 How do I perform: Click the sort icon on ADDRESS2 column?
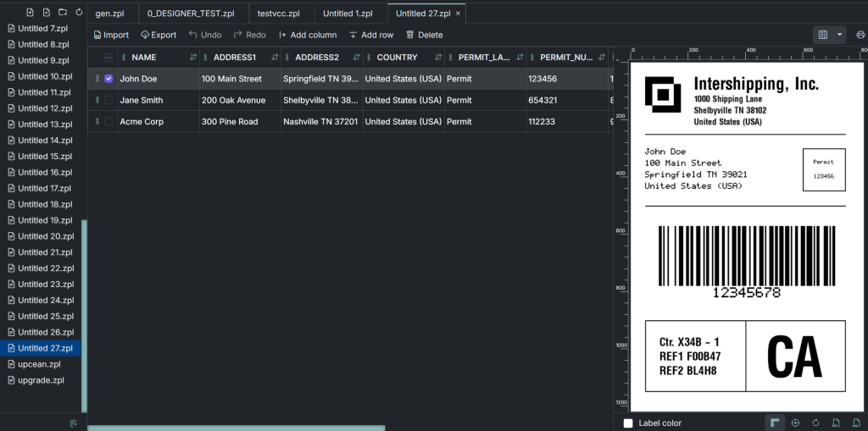click(357, 58)
